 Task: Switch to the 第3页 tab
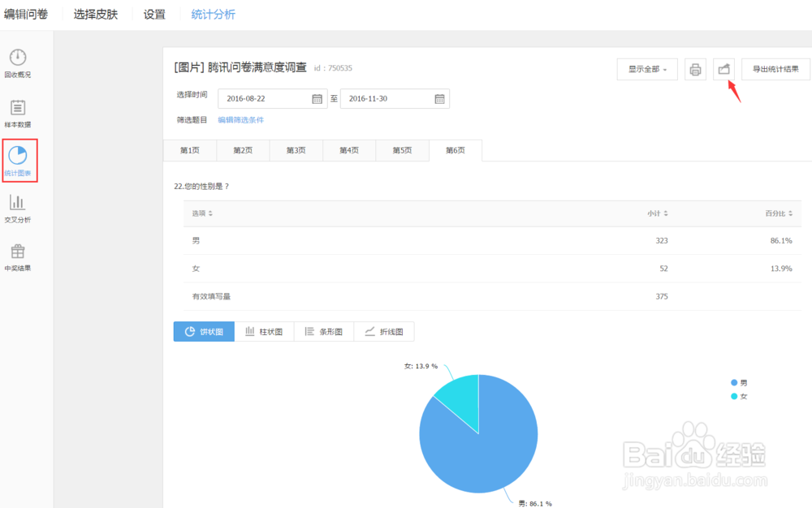[296, 151]
